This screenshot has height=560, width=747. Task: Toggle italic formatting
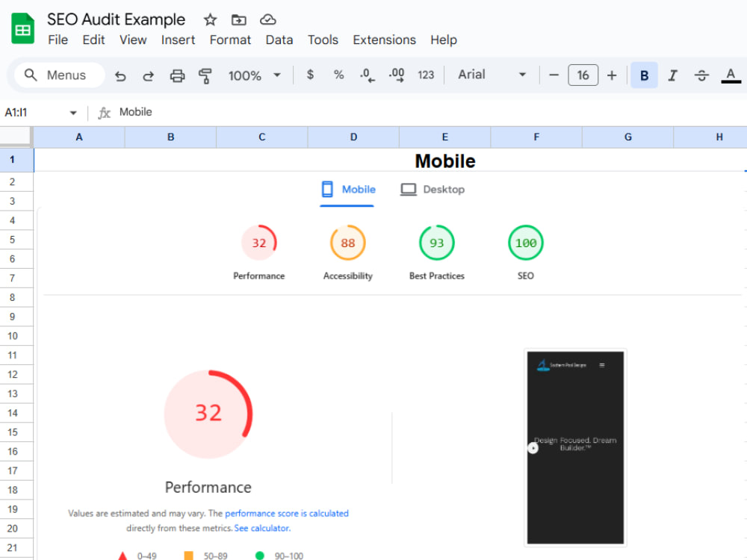673,75
